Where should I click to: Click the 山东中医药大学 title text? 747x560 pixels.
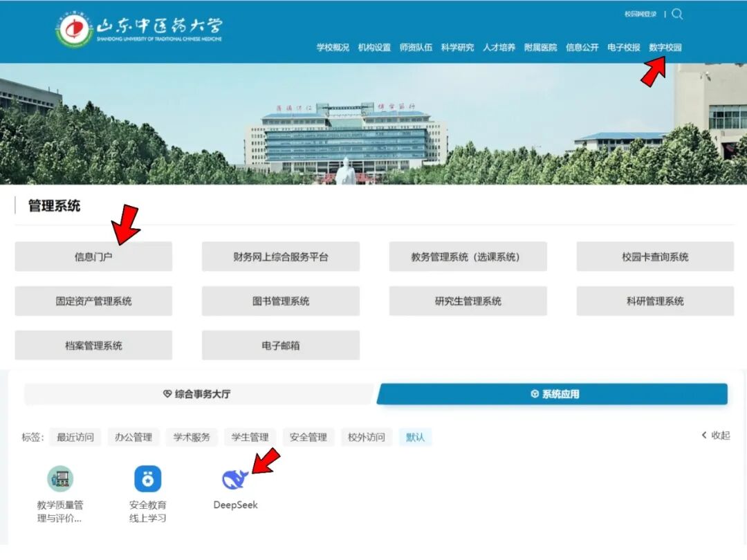159,25
